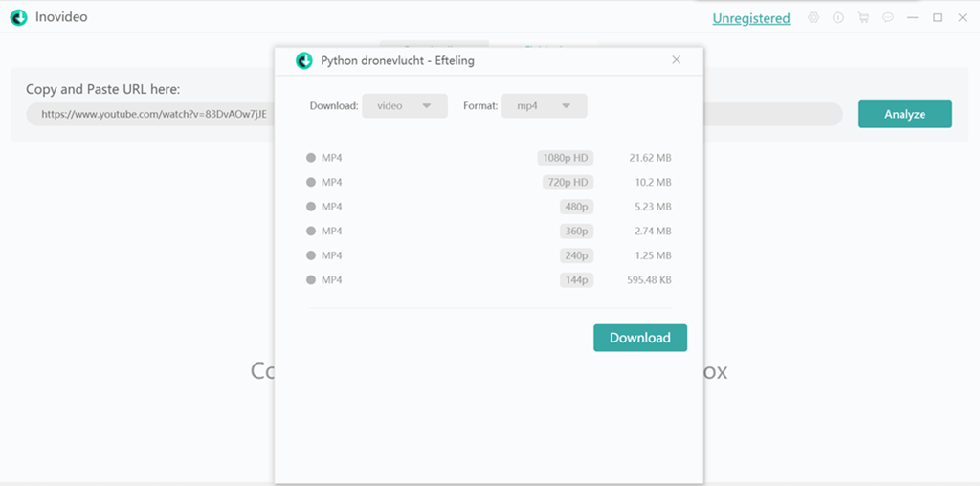Click the 144p quality badge

[576, 280]
